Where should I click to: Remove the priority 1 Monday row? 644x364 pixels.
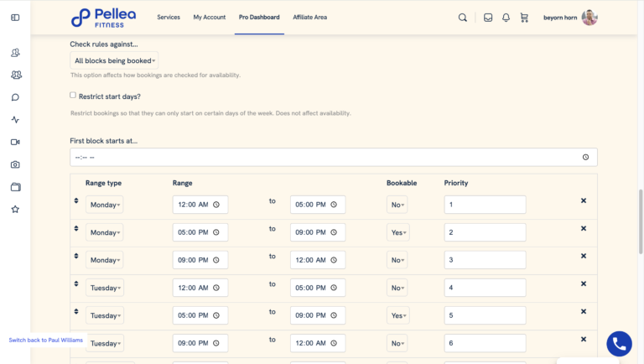click(x=584, y=200)
